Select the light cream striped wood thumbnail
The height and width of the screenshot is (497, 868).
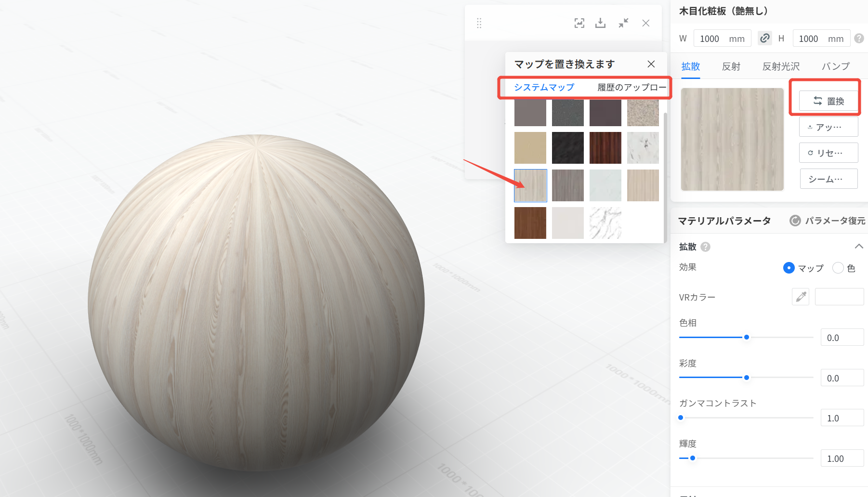[643, 185]
